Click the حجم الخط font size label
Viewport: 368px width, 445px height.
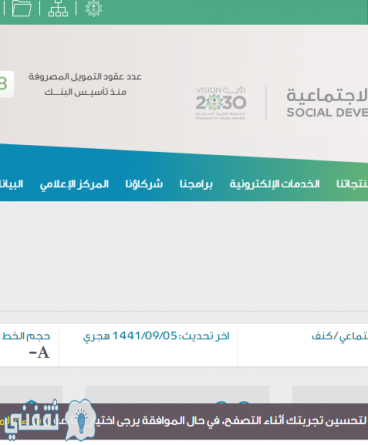click(26, 336)
